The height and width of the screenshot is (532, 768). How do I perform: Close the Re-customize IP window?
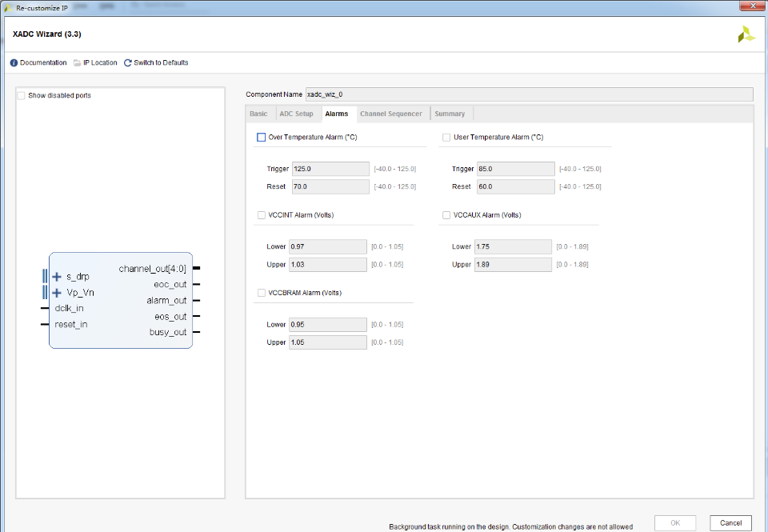tap(754, 6)
